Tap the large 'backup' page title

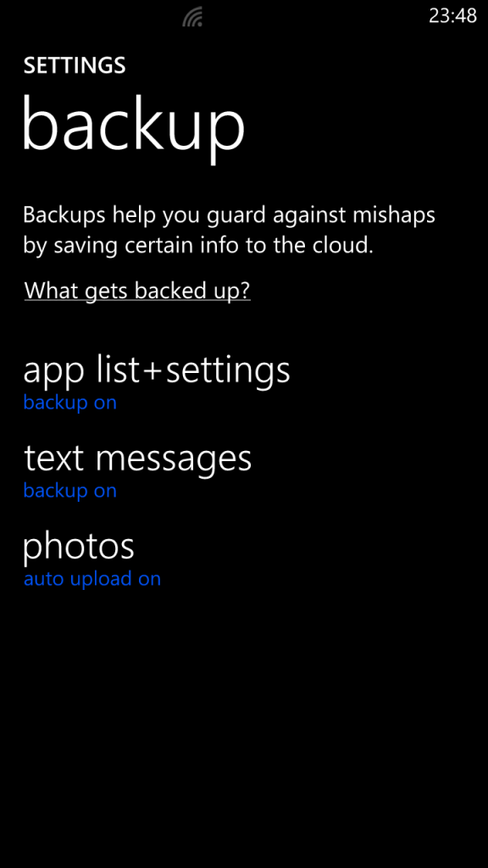(133, 126)
